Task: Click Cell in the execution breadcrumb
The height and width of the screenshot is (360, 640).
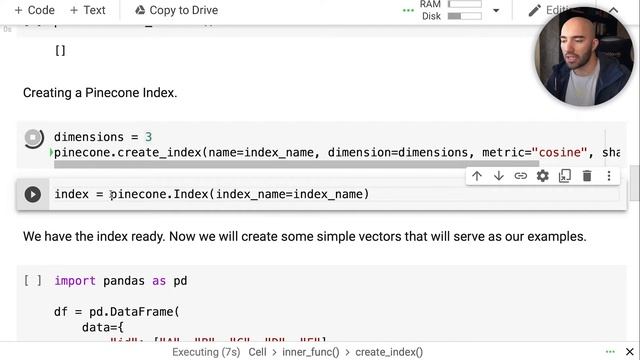Action: pyautogui.click(x=258, y=352)
